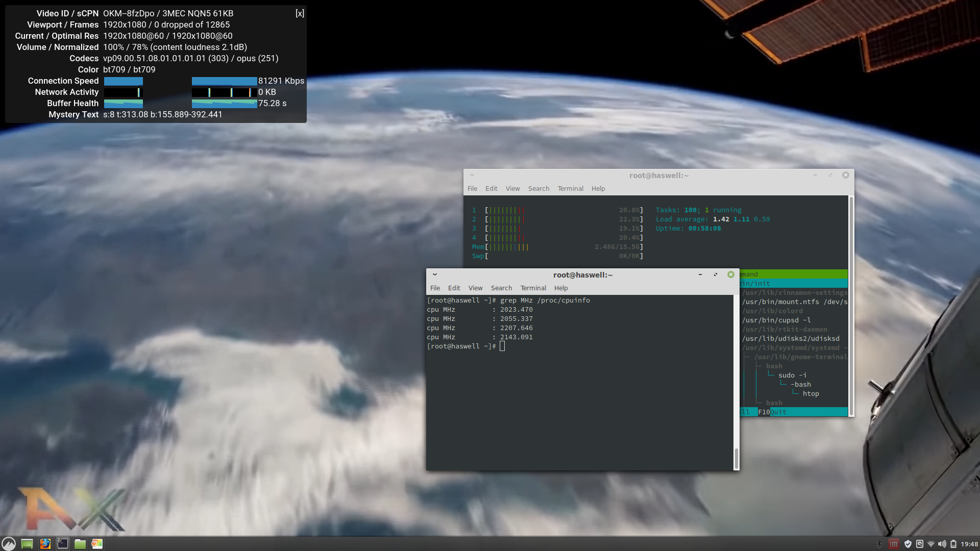The height and width of the screenshot is (551, 980).
Task: Open front terminal's window menu chevron
Action: coord(435,274)
